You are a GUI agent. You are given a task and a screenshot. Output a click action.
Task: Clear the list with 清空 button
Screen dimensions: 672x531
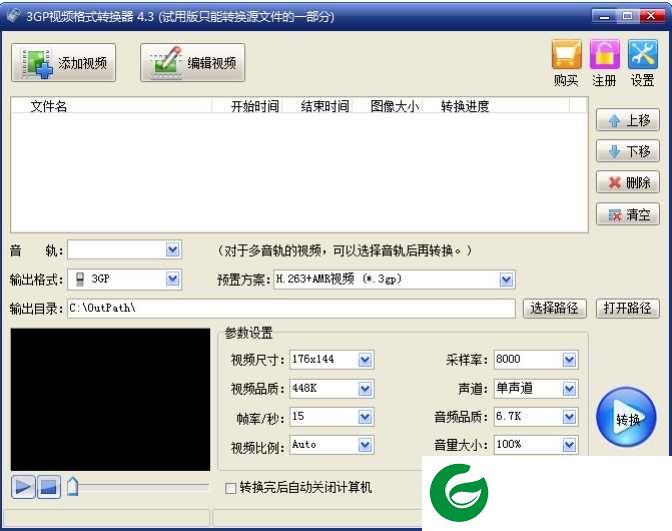[x=628, y=214]
